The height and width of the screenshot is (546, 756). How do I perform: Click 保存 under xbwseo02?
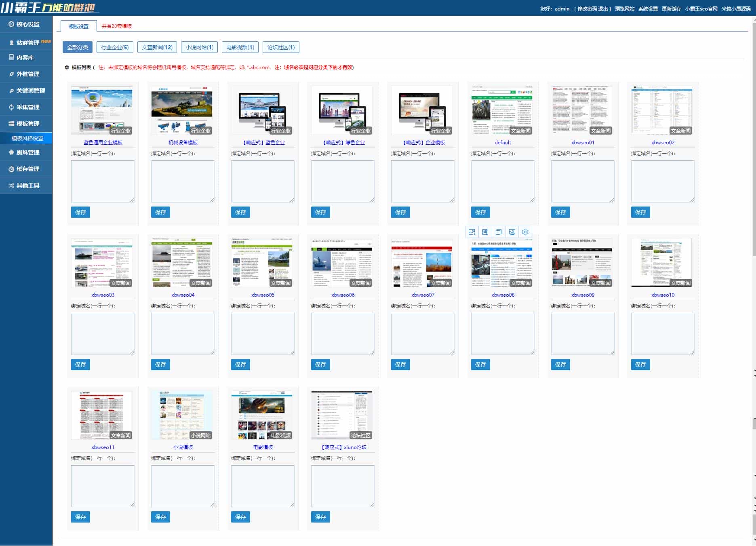tap(640, 212)
